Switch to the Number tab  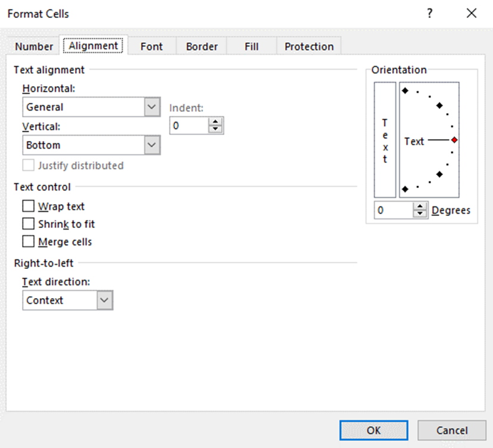34,46
